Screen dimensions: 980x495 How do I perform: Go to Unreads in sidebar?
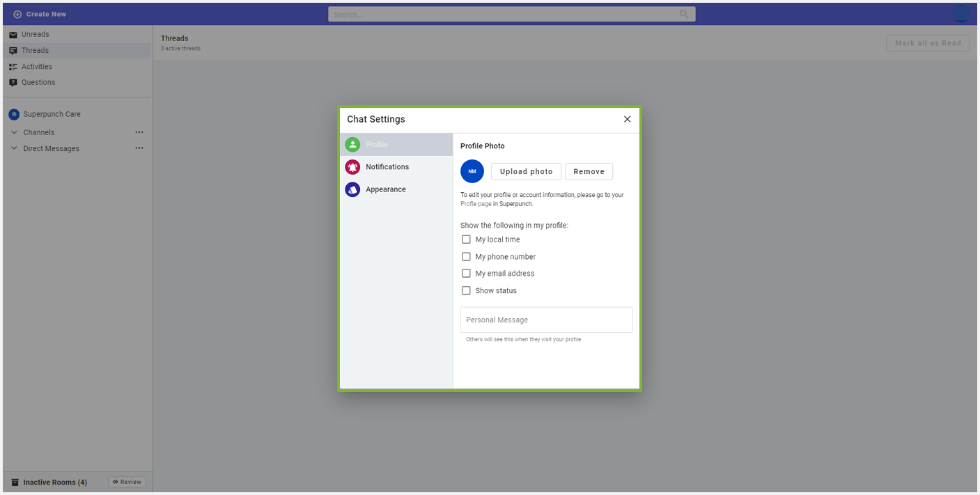pos(35,34)
